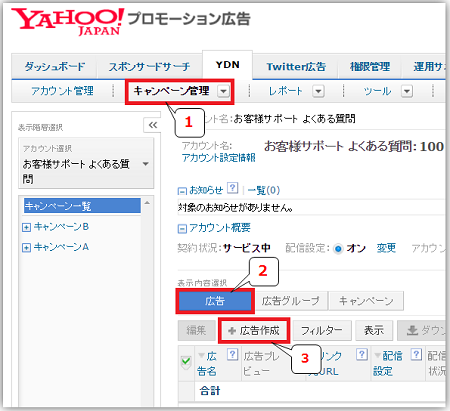The width and height of the screenshot is (450, 411).
Task: Switch to スポンサードサーチ tab
Action: tap(149, 67)
